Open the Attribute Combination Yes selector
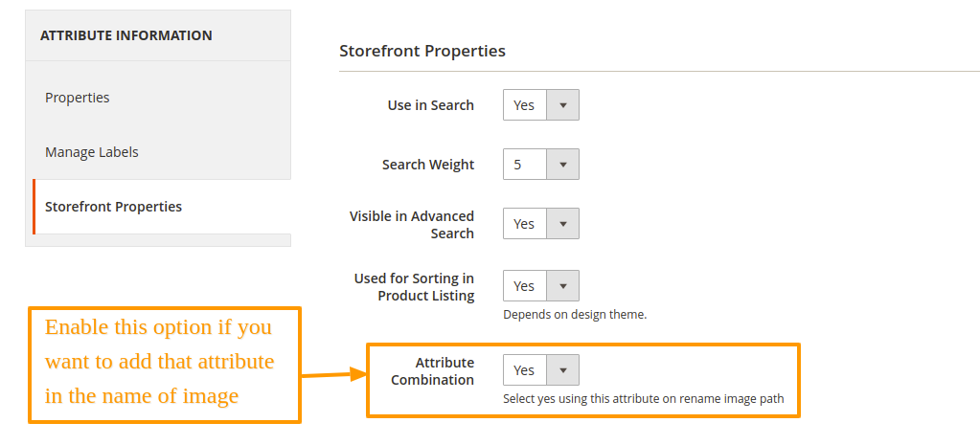 pyautogui.click(x=541, y=370)
